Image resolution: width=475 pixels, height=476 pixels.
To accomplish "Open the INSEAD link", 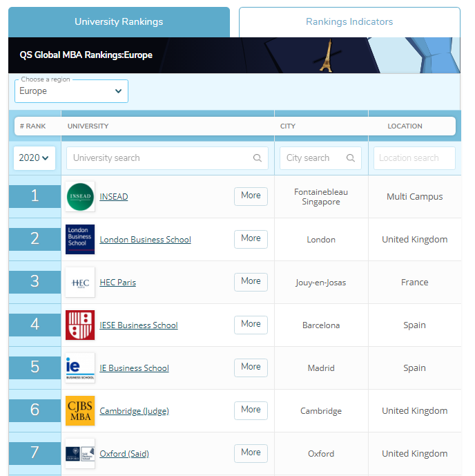I will point(114,197).
